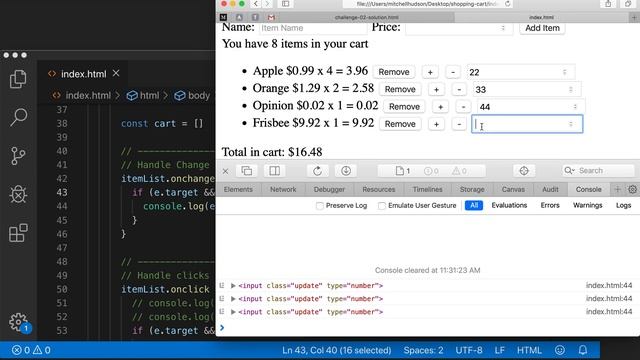Viewport: 640px width, 360px height.
Task: Close the index.html editor tab
Action: 116,73
